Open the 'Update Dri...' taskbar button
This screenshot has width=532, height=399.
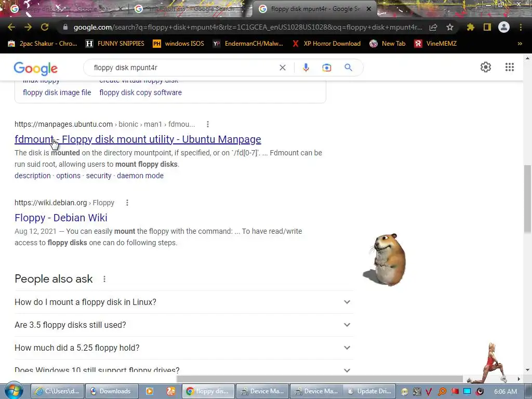(370, 391)
